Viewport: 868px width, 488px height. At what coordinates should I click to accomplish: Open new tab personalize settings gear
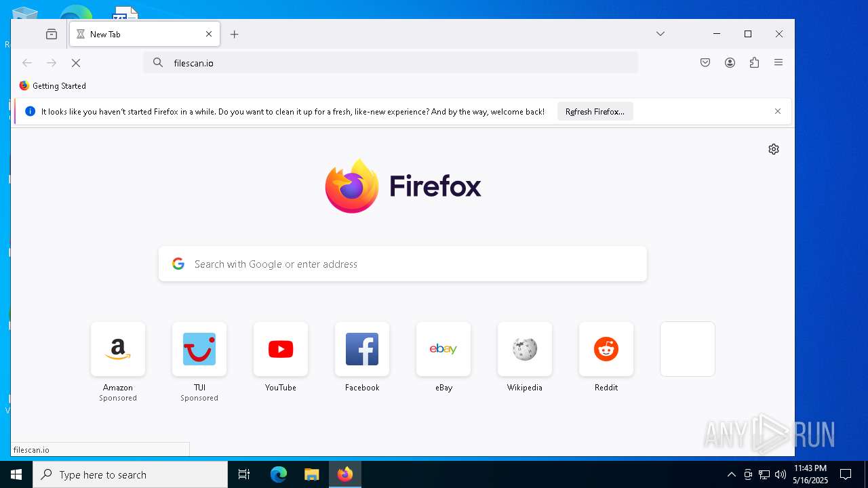tap(774, 149)
